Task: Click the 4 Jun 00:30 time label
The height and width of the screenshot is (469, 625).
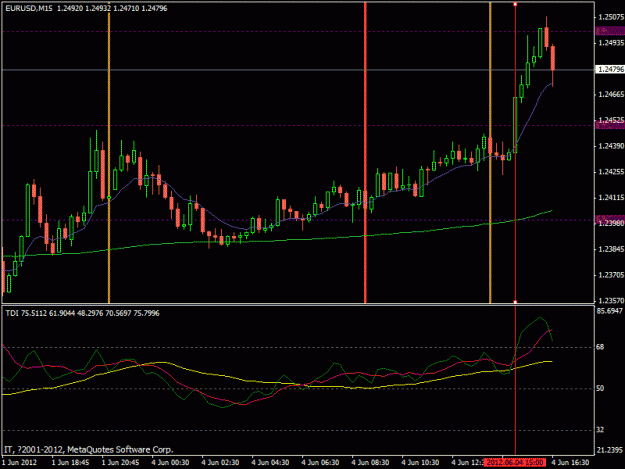Action: [171, 463]
